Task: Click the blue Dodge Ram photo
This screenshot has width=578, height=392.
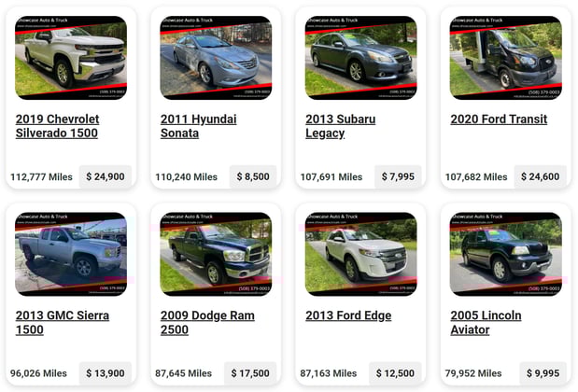Action: [x=216, y=254]
